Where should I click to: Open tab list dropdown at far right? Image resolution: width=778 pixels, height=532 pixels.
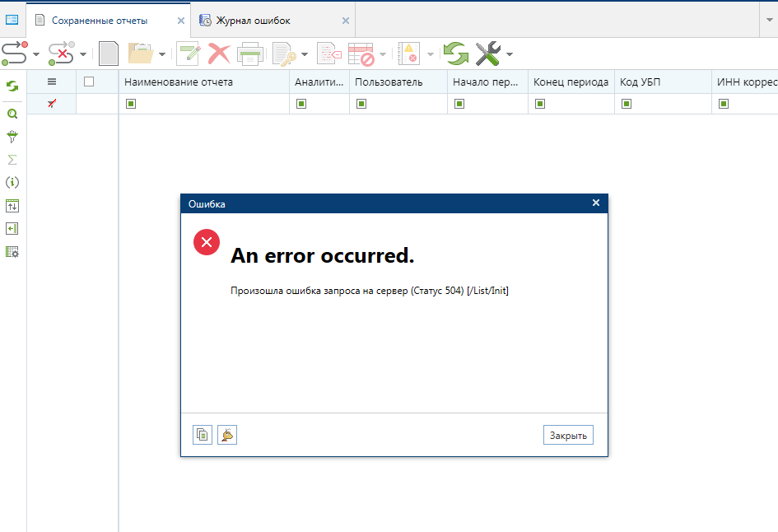point(769,20)
